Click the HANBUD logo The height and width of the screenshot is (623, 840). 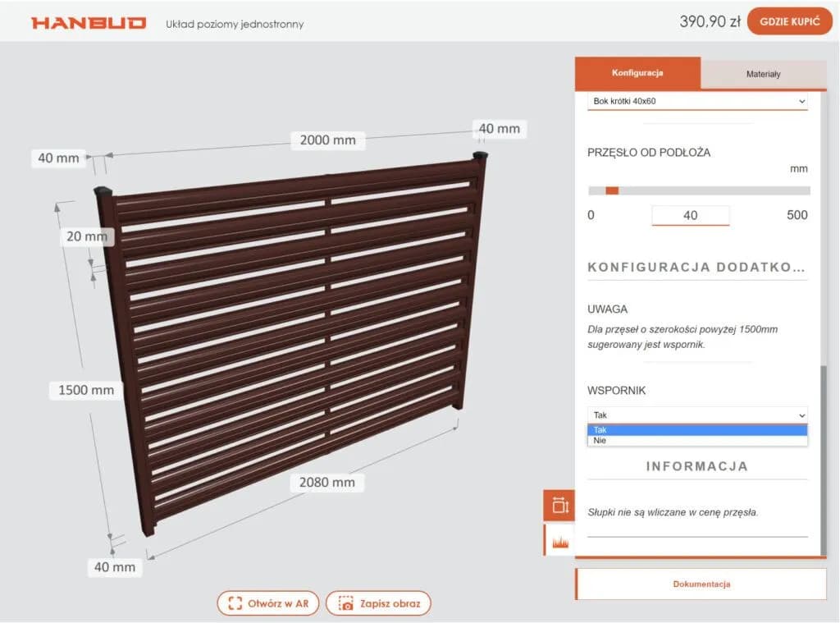tap(89, 23)
